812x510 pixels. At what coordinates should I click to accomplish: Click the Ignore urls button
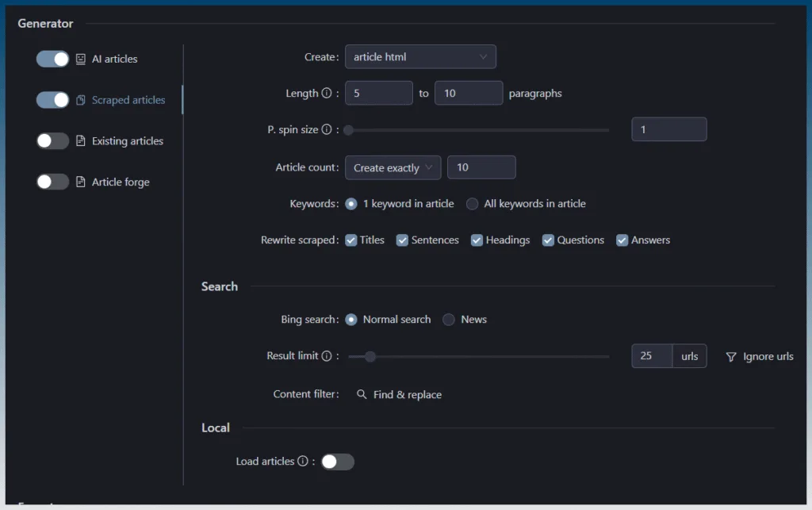tap(759, 357)
